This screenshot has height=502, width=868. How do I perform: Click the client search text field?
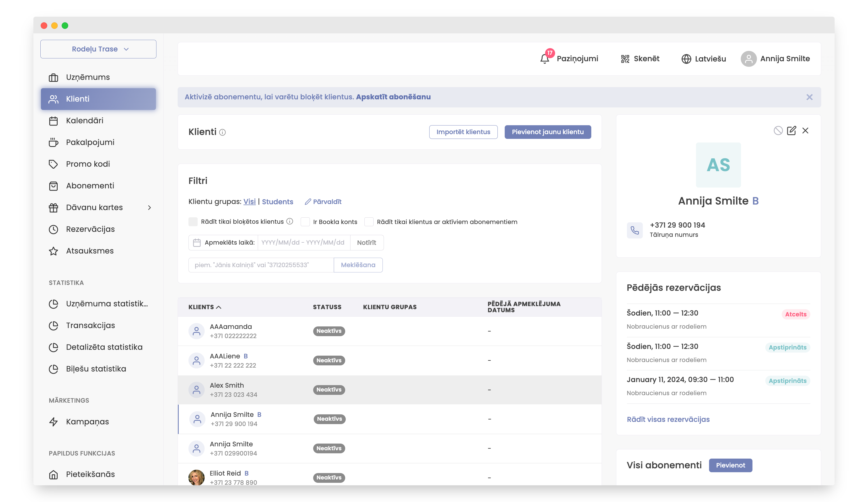(x=261, y=265)
